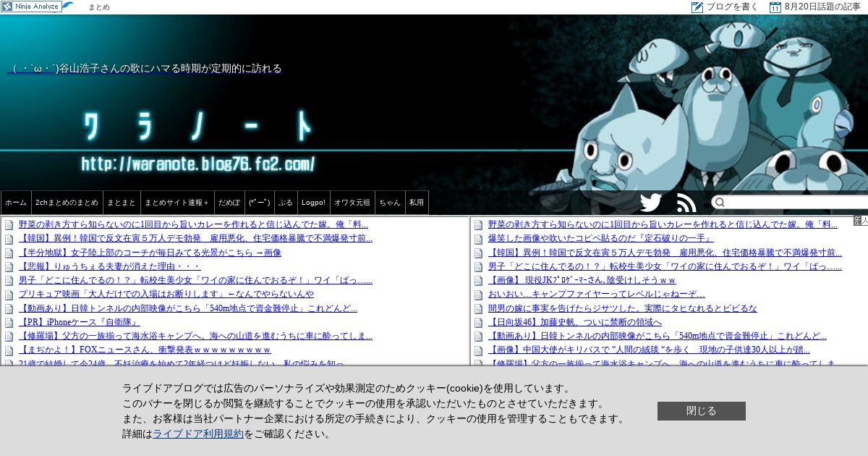Screen dimensions: 868x456
Task: Open the 【修羅場】父方の一族 article in the left list
Action: pyautogui.click(x=195, y=336)
